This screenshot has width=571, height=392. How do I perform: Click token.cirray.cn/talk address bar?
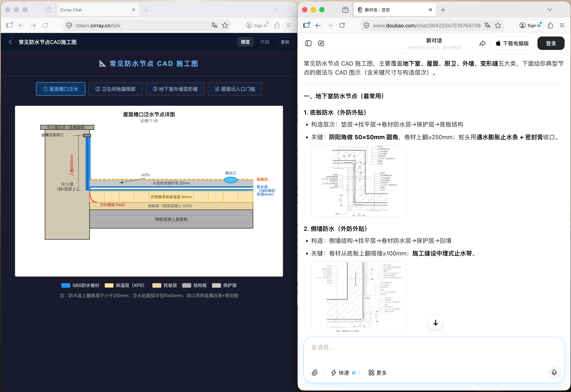[147, 25]
